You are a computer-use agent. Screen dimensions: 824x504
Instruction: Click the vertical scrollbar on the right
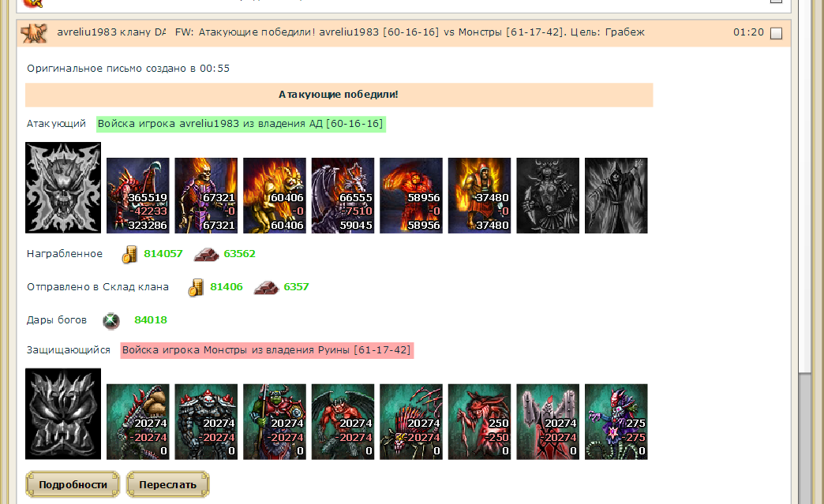click(x=804, y=252)
